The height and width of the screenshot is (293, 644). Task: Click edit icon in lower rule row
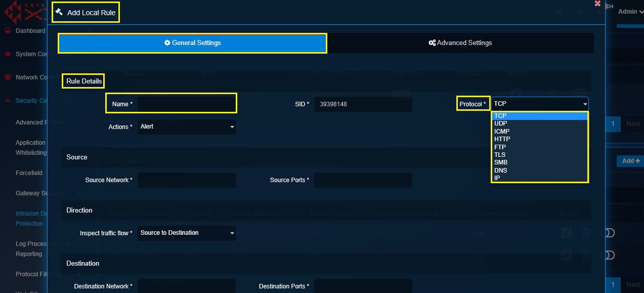[x=567, y=255]
